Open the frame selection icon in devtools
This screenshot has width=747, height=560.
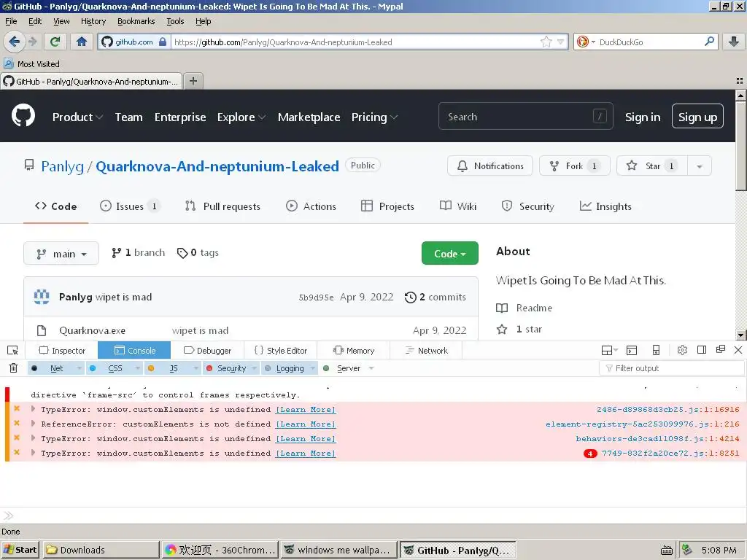pyautogui.click(x=609, y=351)
